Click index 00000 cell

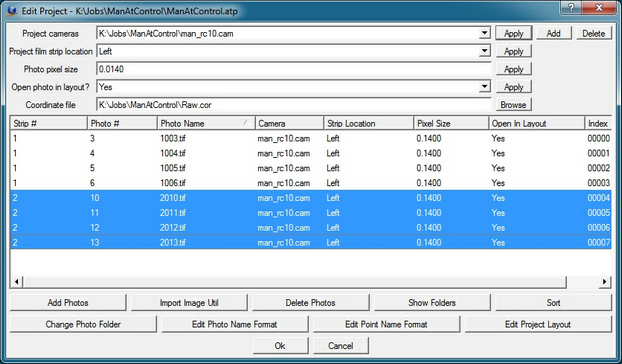coord(599,138)
